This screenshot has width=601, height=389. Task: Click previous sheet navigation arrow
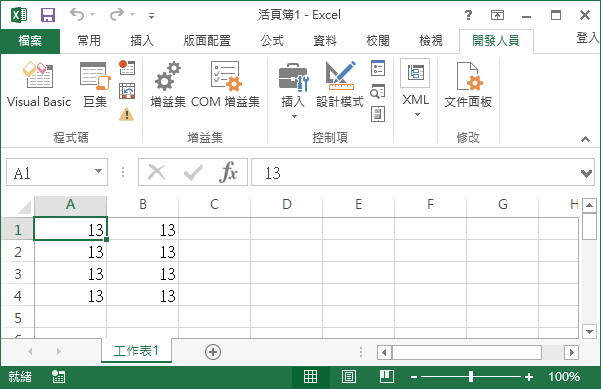[x=30, y=351]
